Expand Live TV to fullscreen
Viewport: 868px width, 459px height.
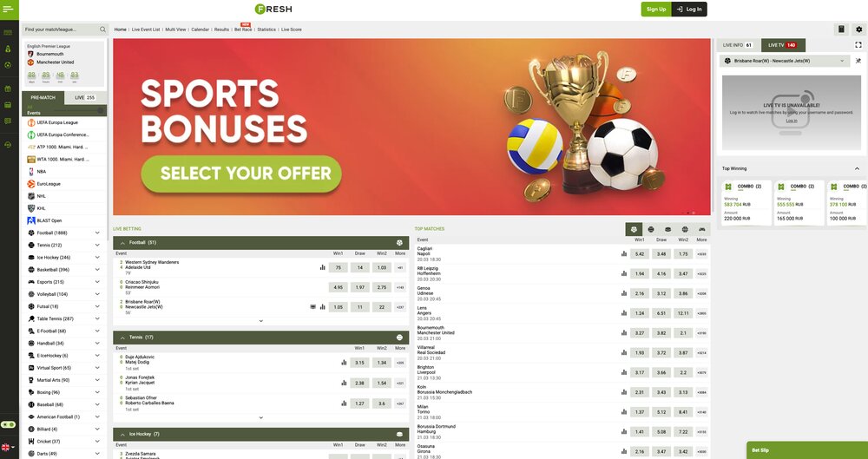pyautogui.click(x=858, y=45)
